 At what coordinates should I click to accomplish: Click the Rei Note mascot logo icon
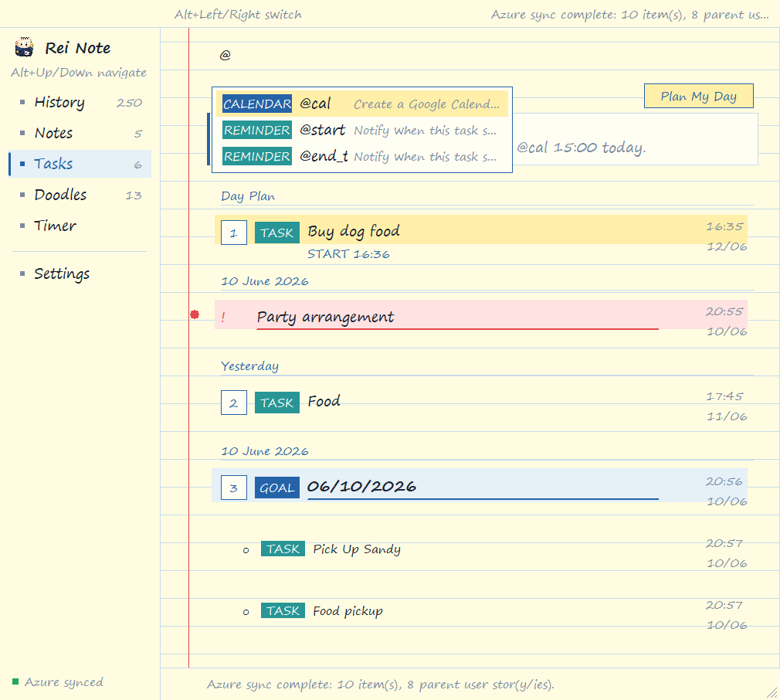point(24,47)
